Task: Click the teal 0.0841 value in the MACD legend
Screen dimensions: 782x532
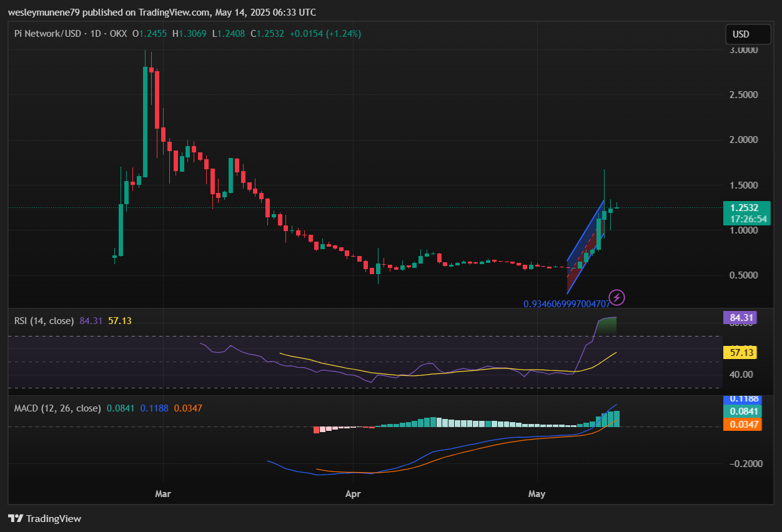Action: pyautogui.click(x=121, y=408)
